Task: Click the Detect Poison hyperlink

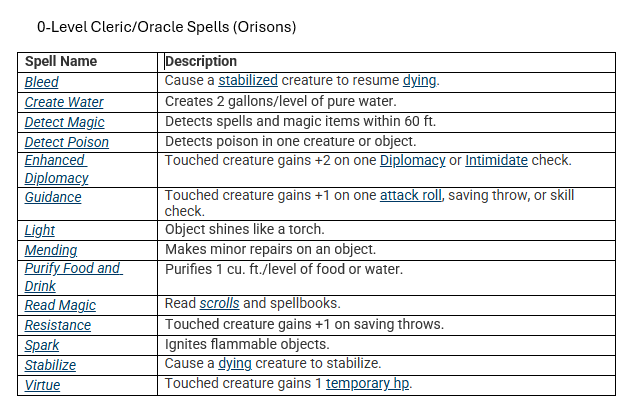Action: pyautogui.click(x=67, y=142)
